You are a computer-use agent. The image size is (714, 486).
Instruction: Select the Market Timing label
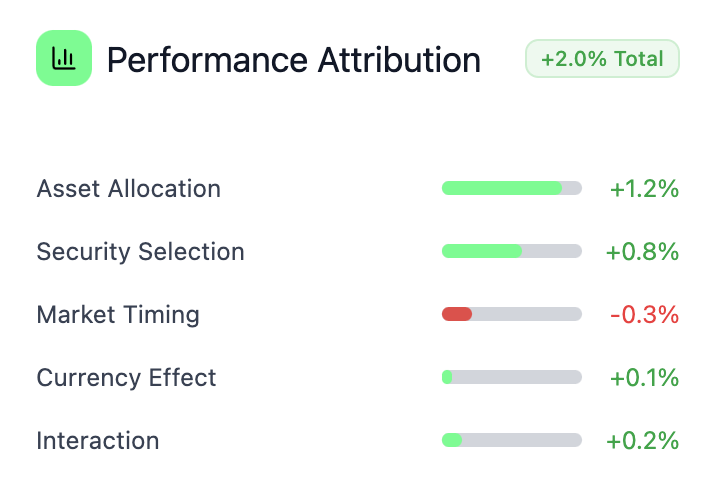coord(118,314)
